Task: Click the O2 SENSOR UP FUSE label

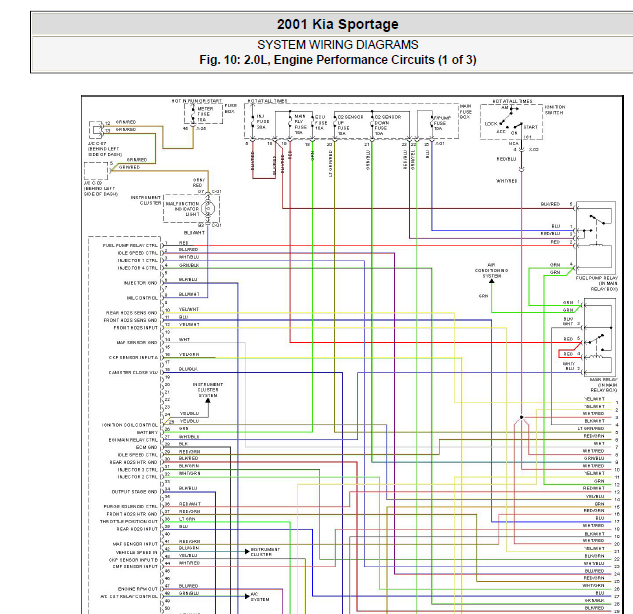Action: click(350, 125)
